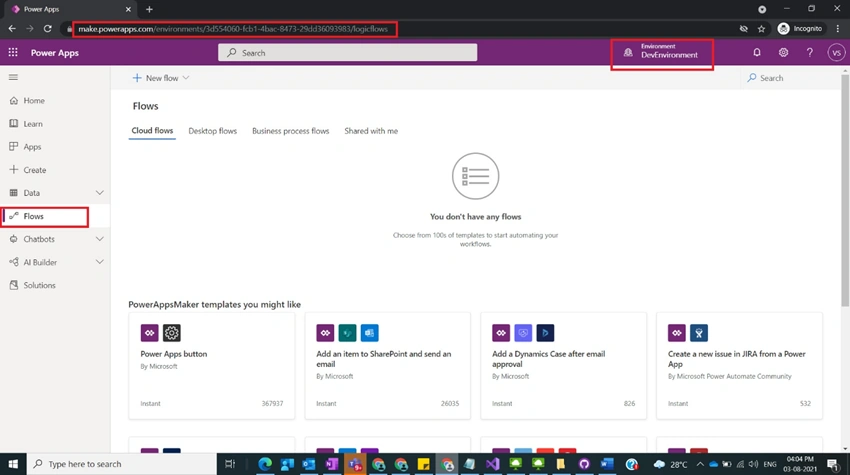
Task: Click gear icon on Power Apps button card
Action: coord(171,333)
